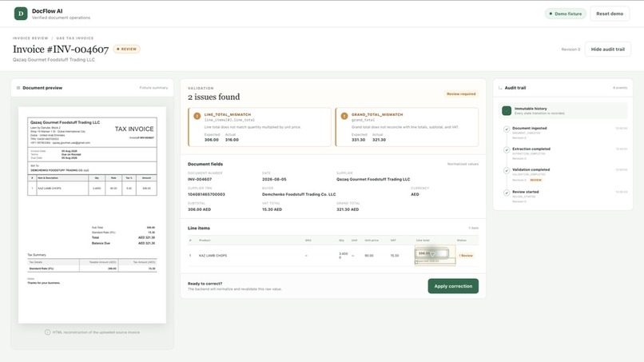Viewport: 644px width, 362px height.
Task: Click the Review required badge
Action: click(461, 94)
